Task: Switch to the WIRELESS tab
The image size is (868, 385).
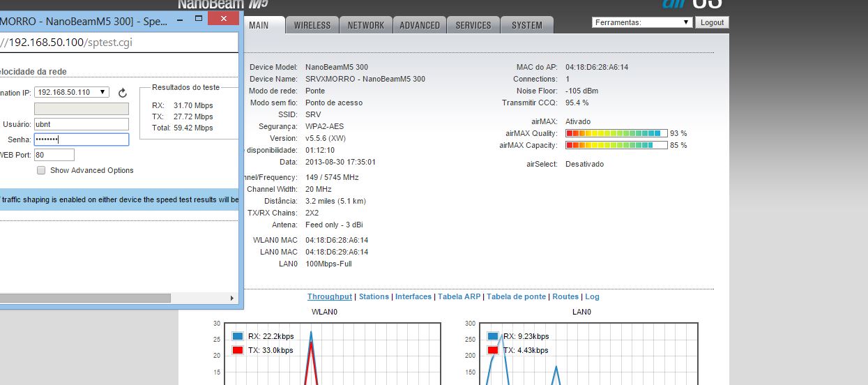Action: [312, 25]
